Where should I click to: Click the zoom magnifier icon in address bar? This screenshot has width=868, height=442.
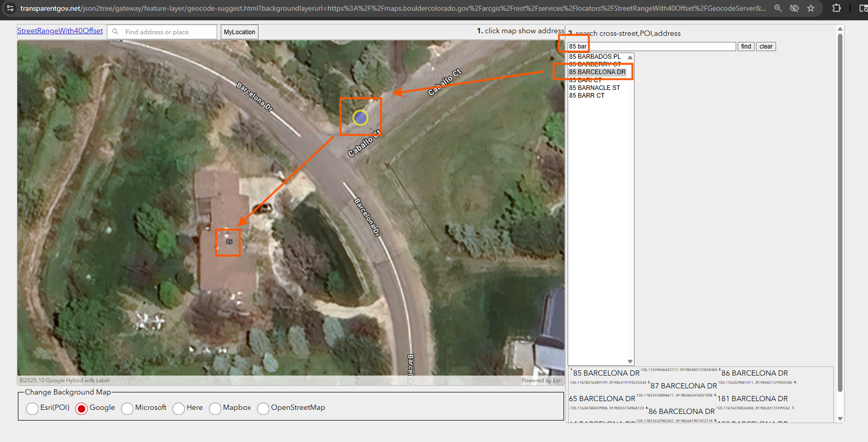point(778,8)
